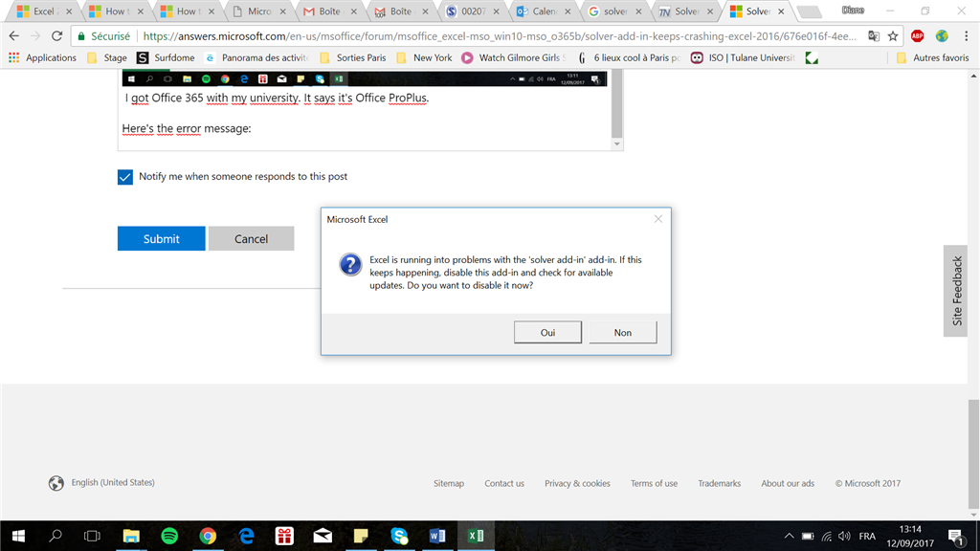Open the Stage bookmark folder
980x551 pixels.
coord(107,57)
